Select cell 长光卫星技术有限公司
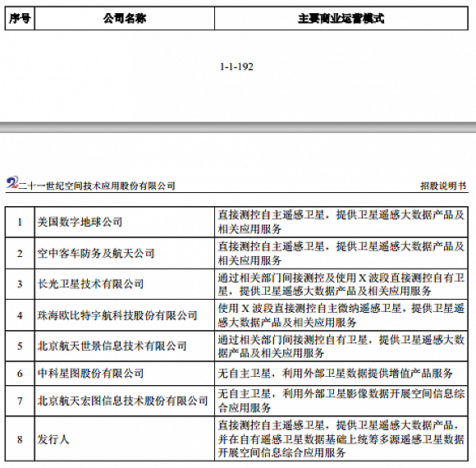The image size is (476, 468). point(125,284)
